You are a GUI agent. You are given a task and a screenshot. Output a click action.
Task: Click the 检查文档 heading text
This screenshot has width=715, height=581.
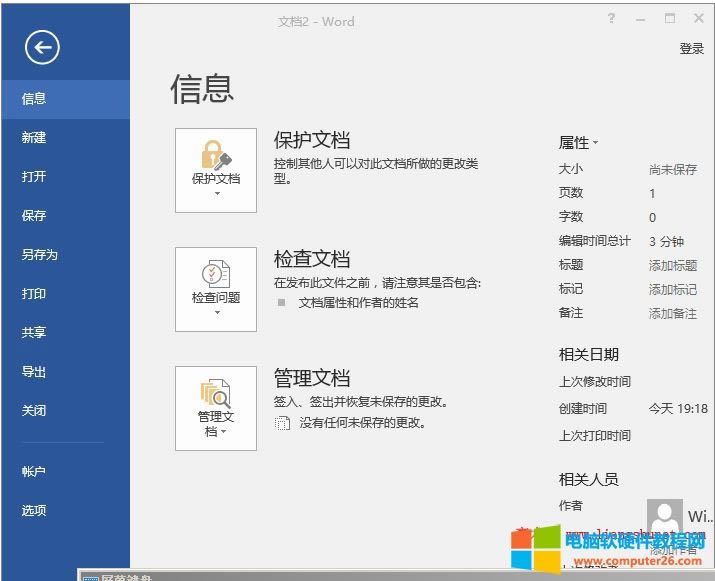tap(312, 259)
